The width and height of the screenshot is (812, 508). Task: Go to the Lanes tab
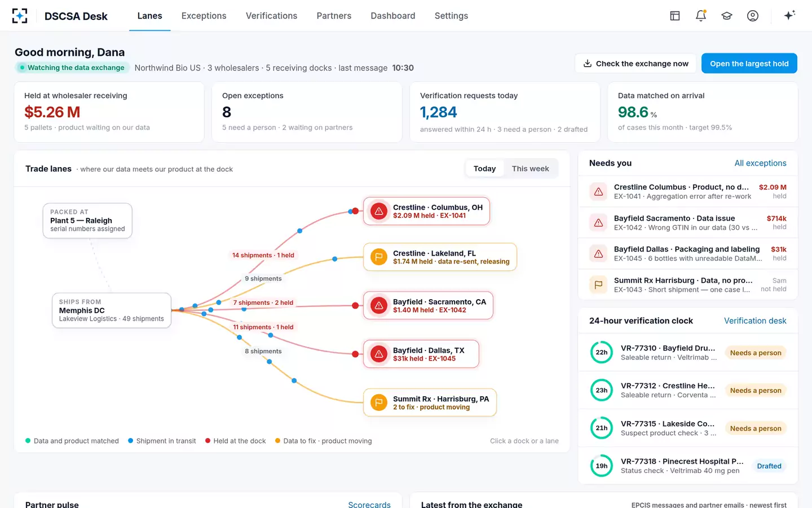pos(149,16)
